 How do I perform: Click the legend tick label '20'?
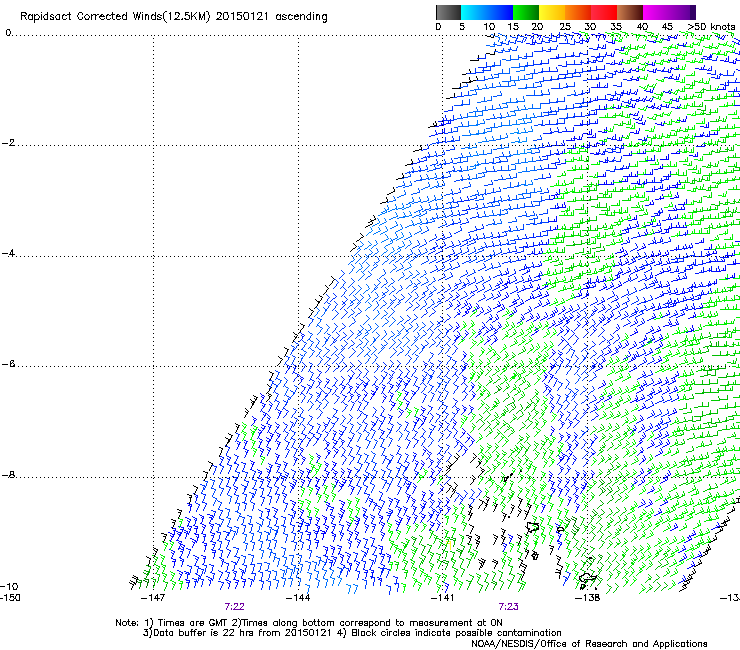click(x=537, y=27)
